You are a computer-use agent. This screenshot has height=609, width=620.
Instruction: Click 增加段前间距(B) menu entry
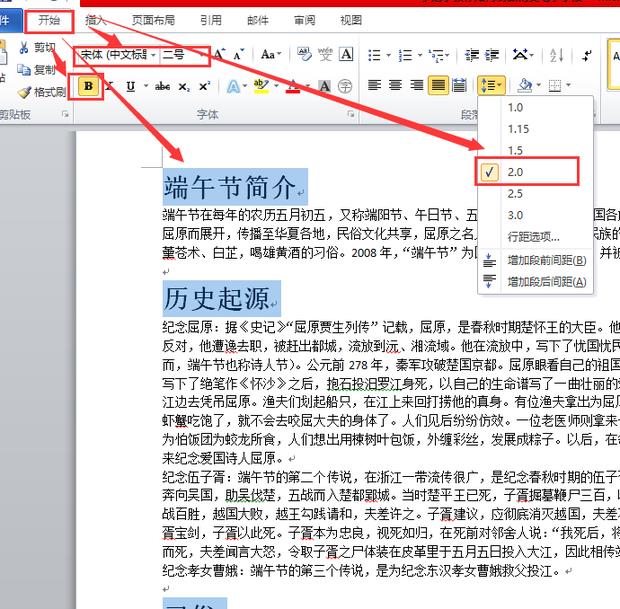[x=545, y=260]
